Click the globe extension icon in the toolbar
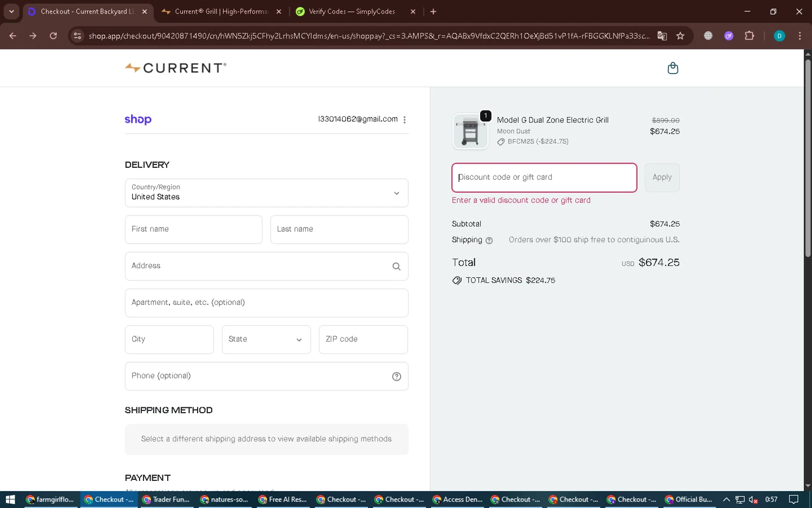The image size is (812, 508). pos(708,36)
